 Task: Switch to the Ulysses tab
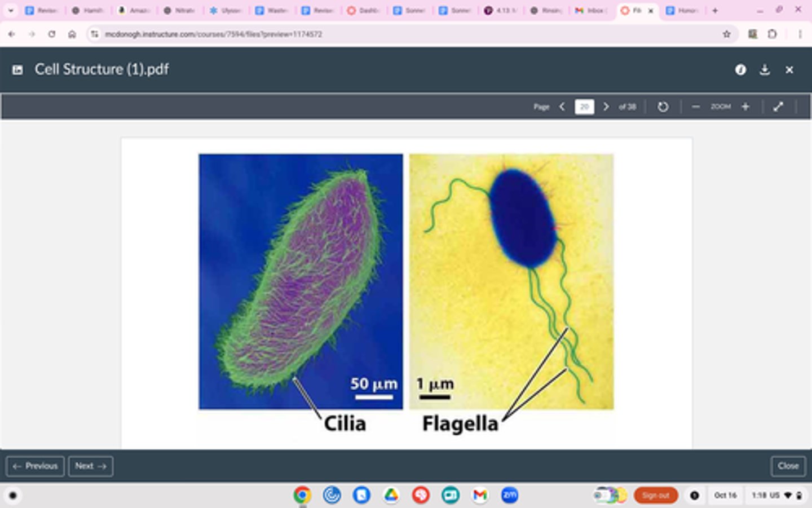point(226,10)
